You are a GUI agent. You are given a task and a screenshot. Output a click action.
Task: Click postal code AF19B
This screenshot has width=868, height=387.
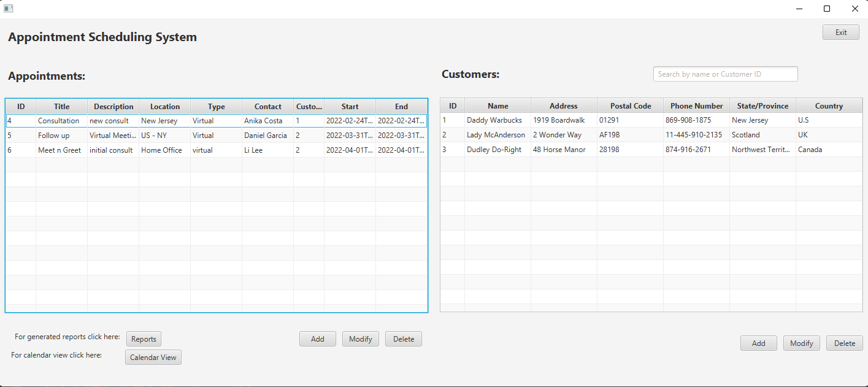point(631,135)
